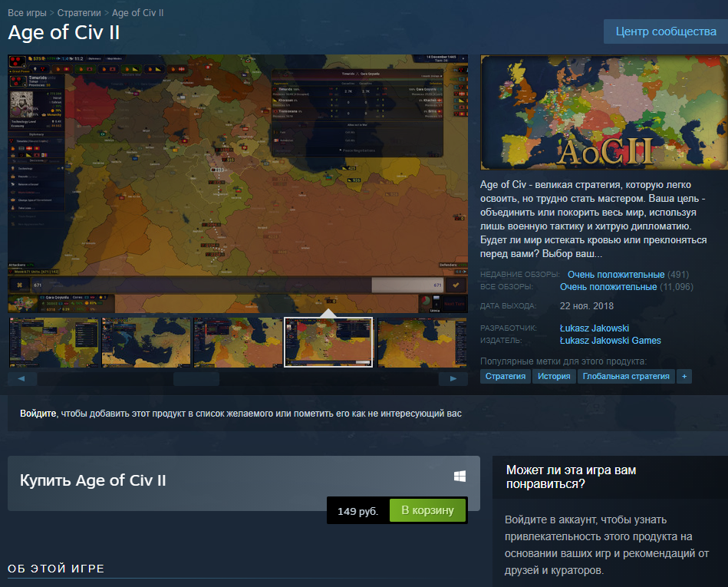Viewport: 728px width, 587px height.
Task: Click the right arrow of screenshot strip
Action: (x=453, y=379)
